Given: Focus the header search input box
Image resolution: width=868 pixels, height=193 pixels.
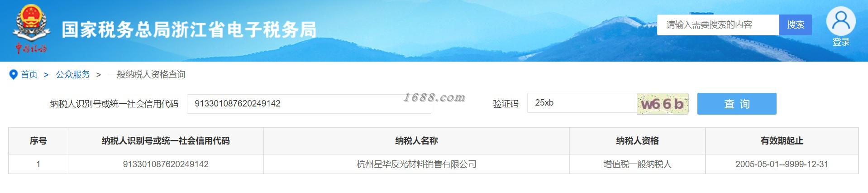Looking at the screenshot, I should (x=718, y=25).
